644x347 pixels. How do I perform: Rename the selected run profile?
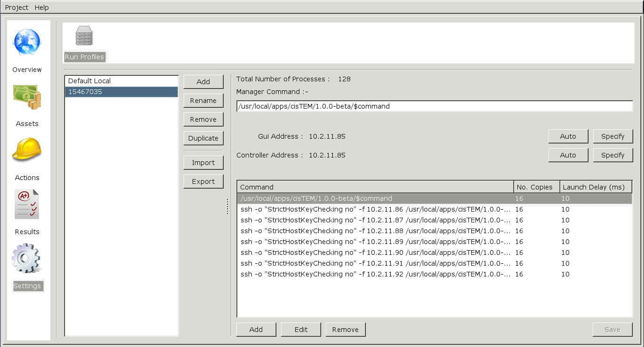click(x=203, y=100)
